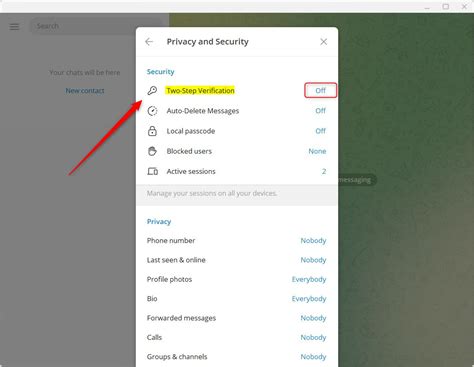Click the back arrow in Privacy and Security
The height and width of the screenshot is (367, 474).
click(x=149, y=42)
